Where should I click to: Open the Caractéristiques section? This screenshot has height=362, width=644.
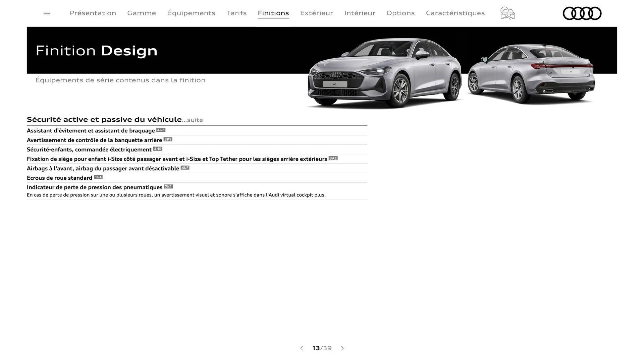455,13
